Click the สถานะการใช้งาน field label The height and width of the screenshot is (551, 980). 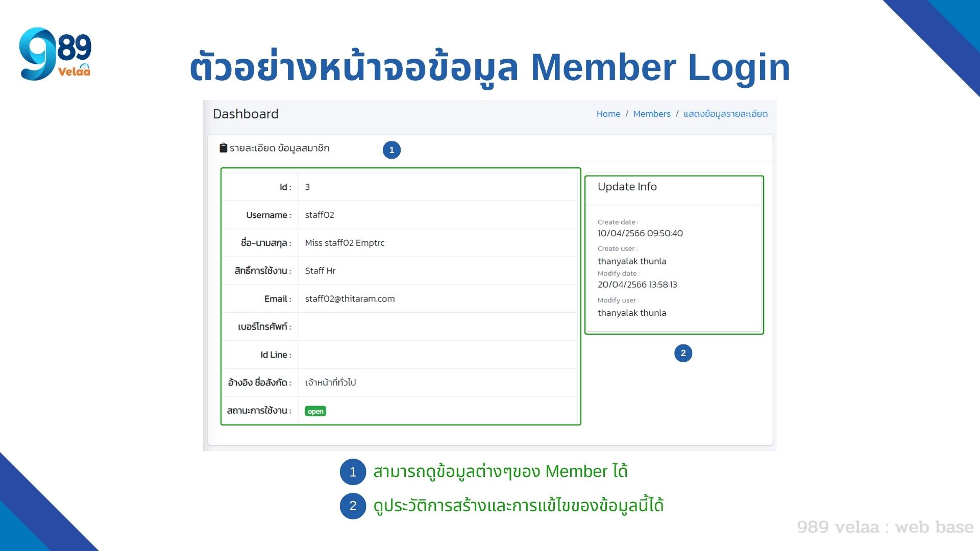259,410
